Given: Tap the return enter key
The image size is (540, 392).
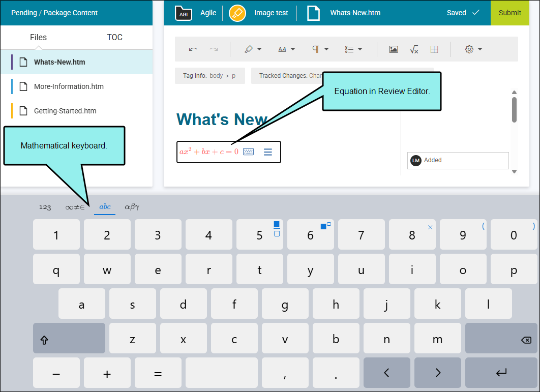Looking at the screenshot, I should point(501,373).
